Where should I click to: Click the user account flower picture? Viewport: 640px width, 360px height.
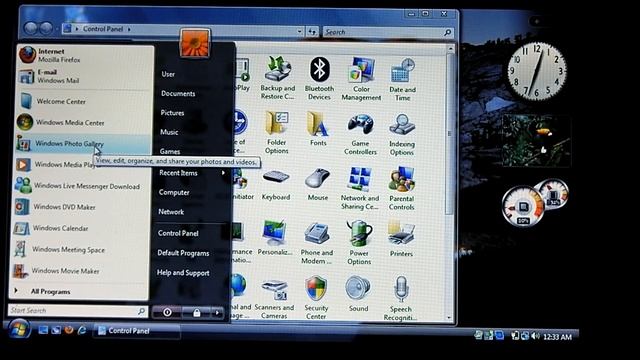click(x=195, y=42)
